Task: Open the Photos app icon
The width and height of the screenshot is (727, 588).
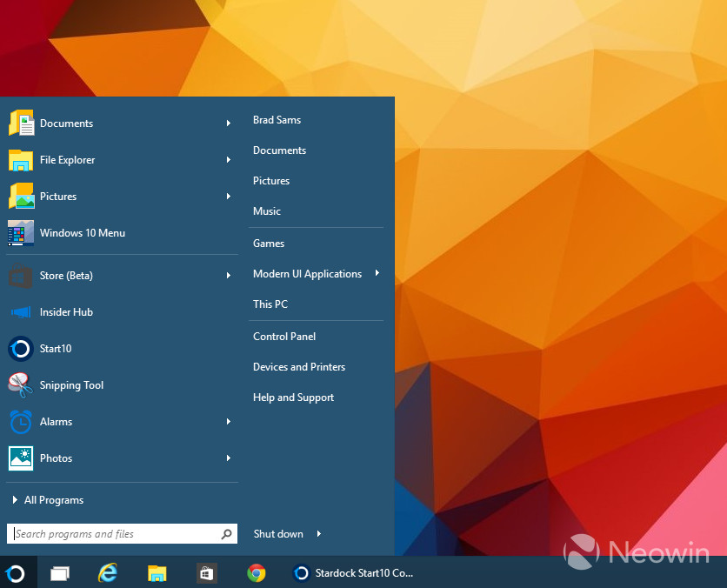Action: (x=21, y=458)
